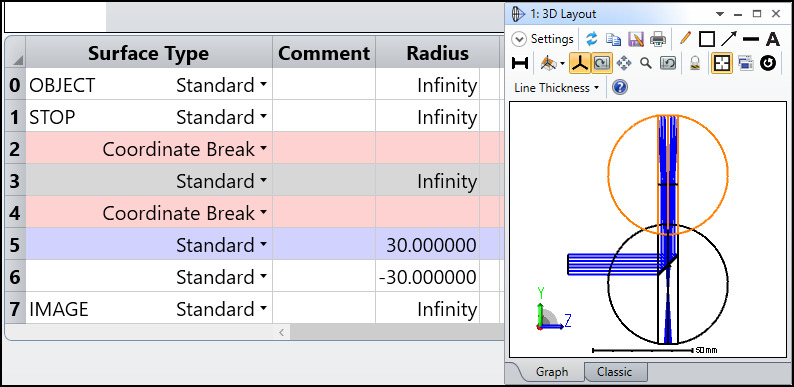Select the arrow annotation tool
This screenshot has width=794, height=387.
click(x=729, y=39)
